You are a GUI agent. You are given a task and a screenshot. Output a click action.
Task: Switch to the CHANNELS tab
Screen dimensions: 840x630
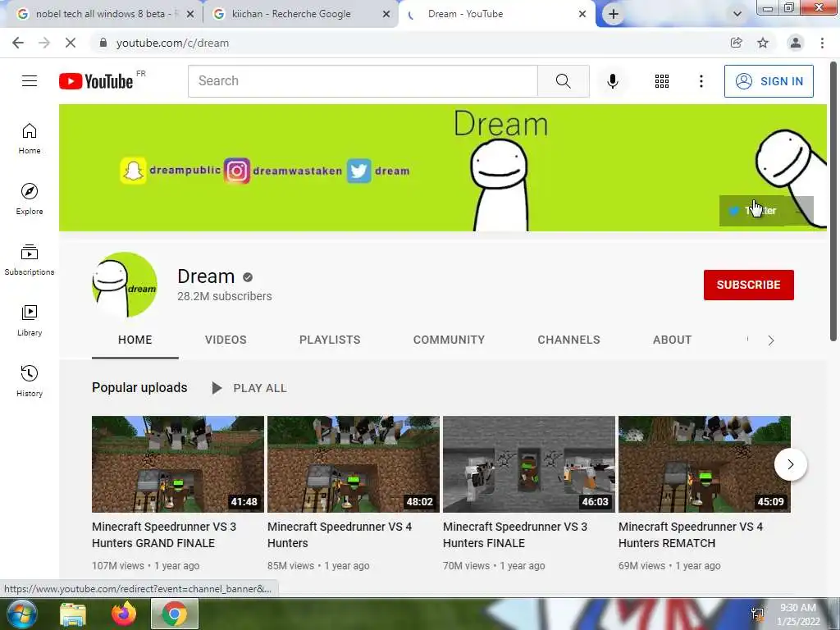point(569,340)
